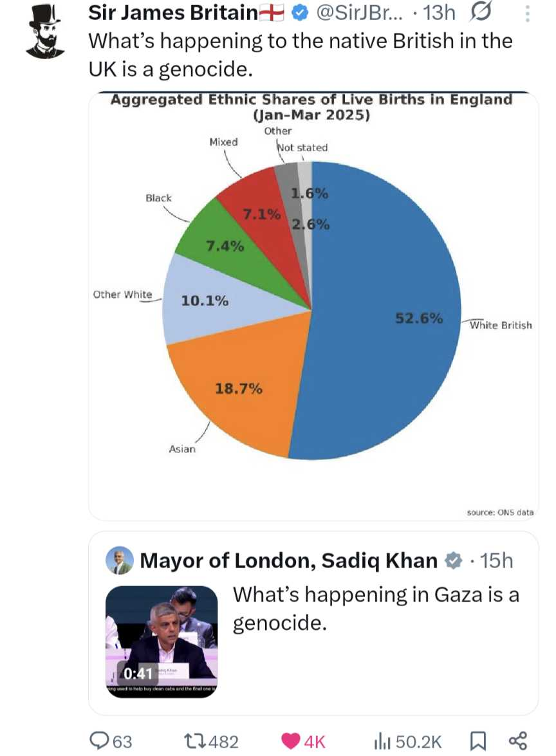
Task: Open three-dot more options menu
Action: pyautogui.click(x=528, y=14)
